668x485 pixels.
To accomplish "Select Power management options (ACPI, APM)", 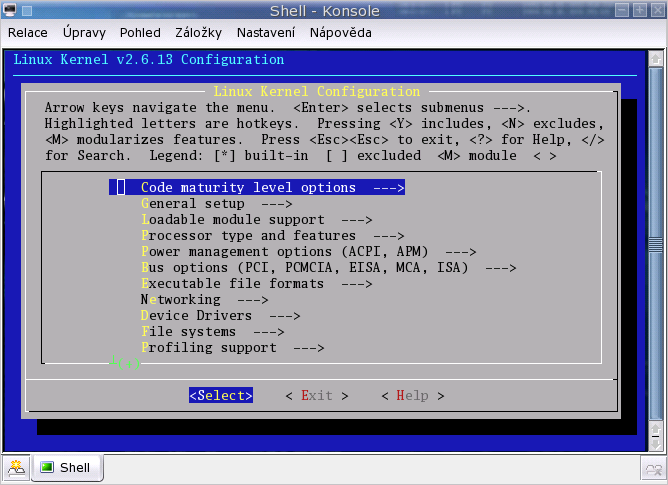I will (x=308, y=252).
